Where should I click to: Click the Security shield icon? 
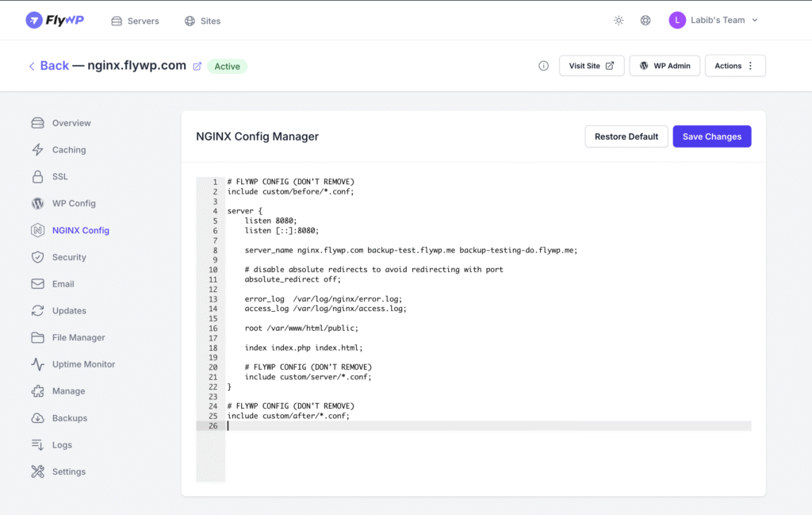click(x=37, y=257)
